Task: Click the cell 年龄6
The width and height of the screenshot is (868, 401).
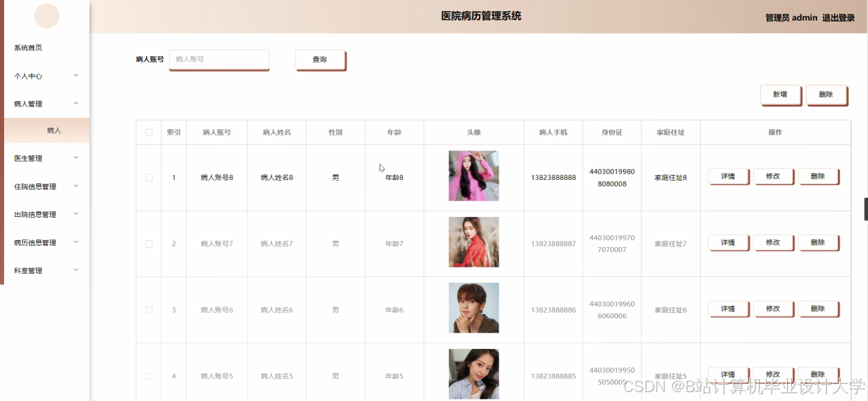Action: pyautogui.click(x=394, y=310)
